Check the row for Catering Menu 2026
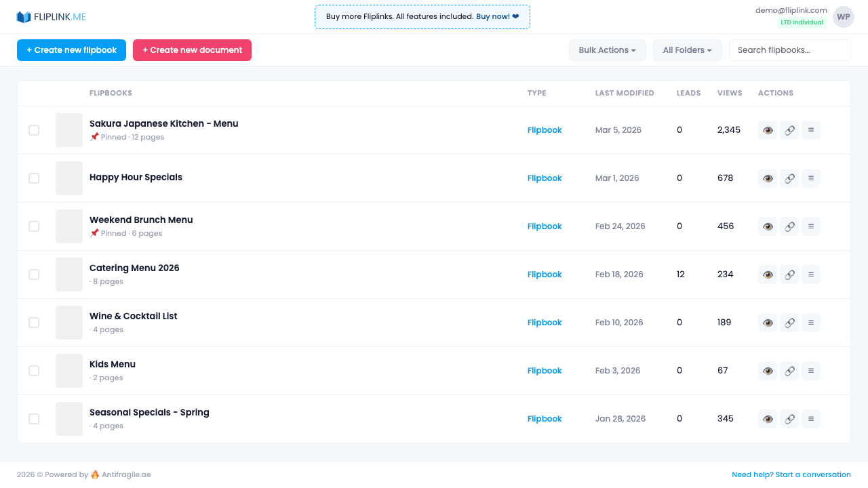Viewport: 868px width, 488px height. (34, 274)
